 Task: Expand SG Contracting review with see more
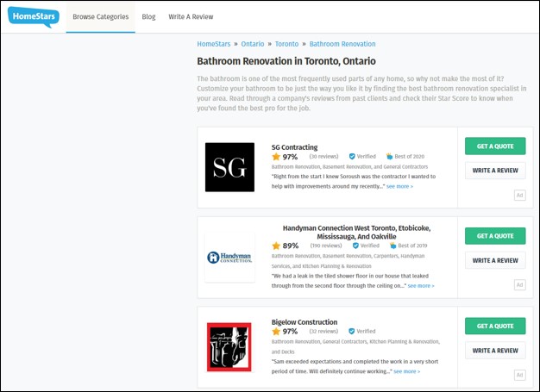pos(399,186)
